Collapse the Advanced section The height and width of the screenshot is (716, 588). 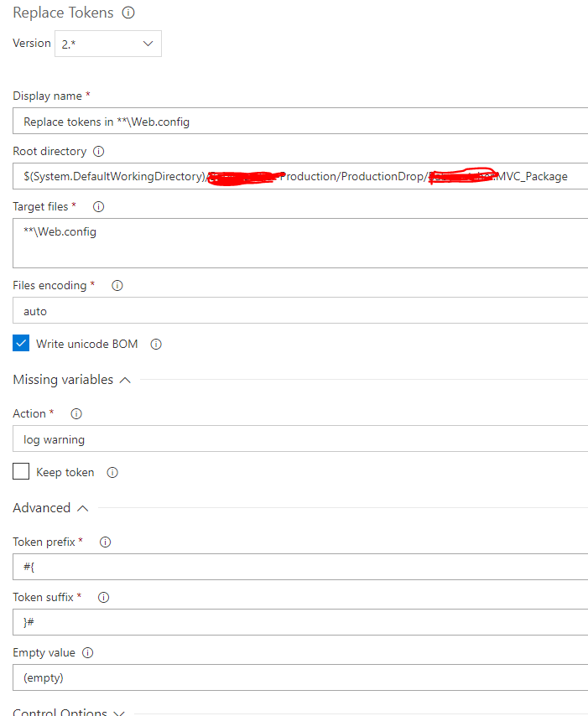click(x=82, y=507)
